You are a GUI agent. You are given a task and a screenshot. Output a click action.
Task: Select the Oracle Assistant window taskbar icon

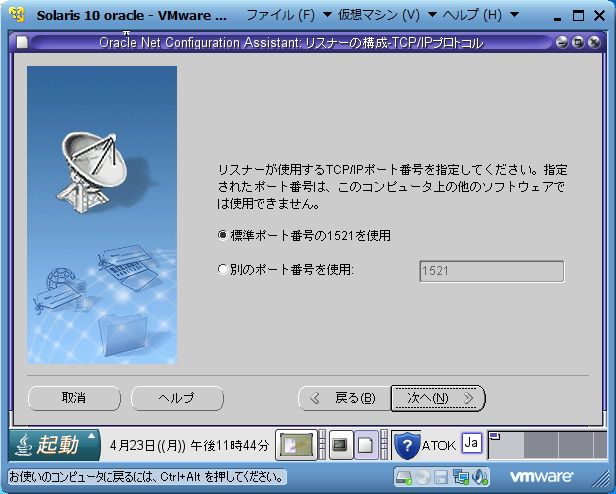(x=366, y=445)
